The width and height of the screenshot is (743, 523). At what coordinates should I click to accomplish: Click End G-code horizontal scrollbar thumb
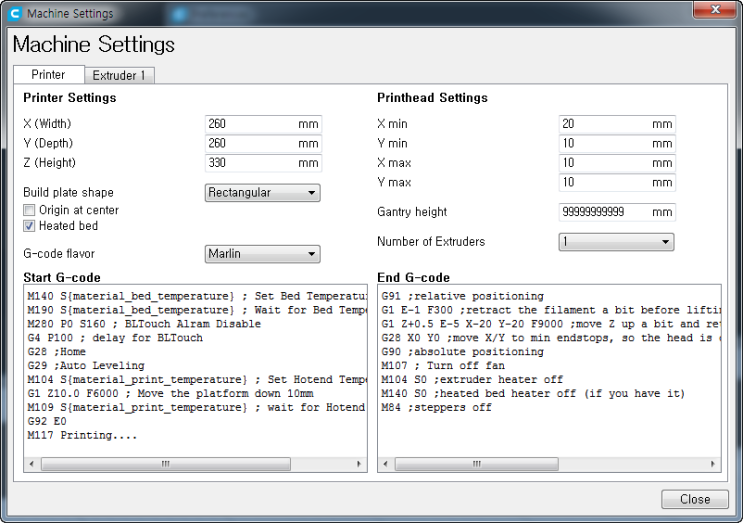pos(477,464)
